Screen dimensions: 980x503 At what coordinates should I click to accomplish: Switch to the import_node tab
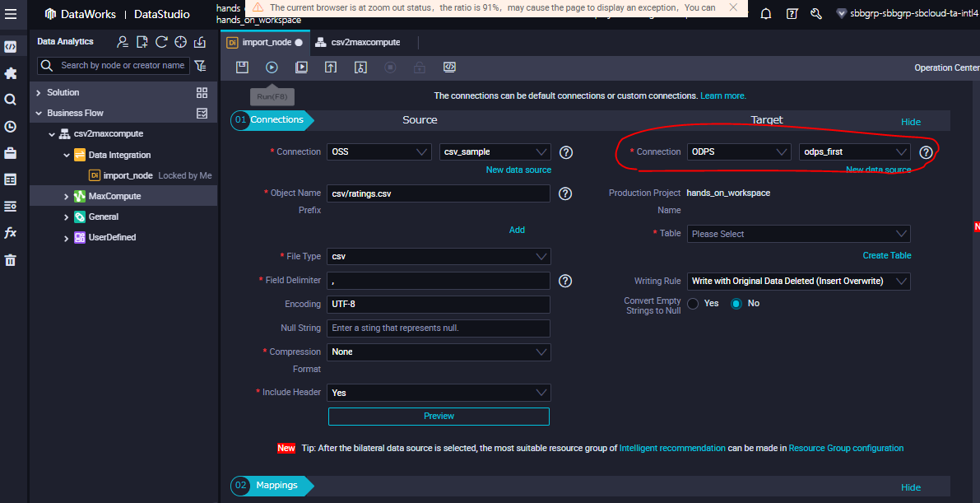pyautogui.click(x=265, y=43)
